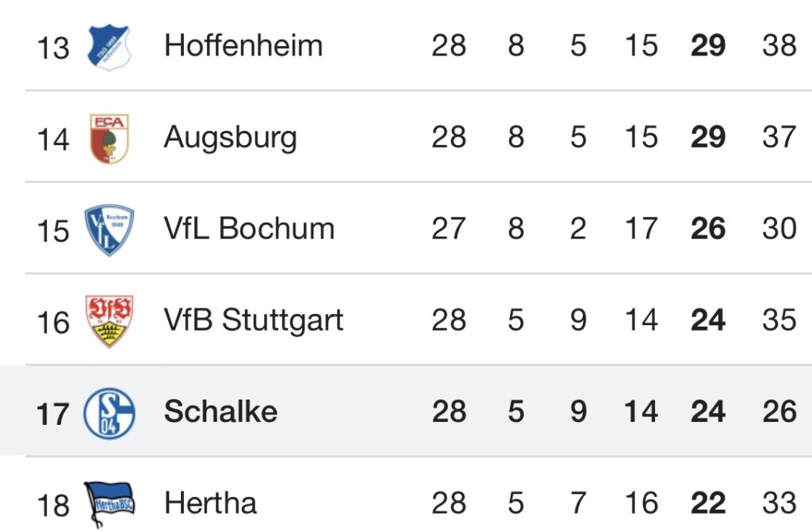Screen dimensions: 812x532
Task: Click Augsburg's goals value 37
Action: [779, 137]
